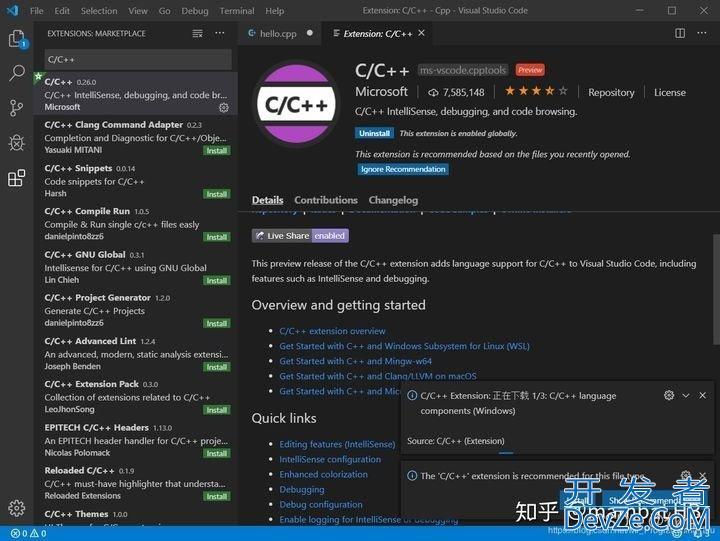Collapse the C/C++ download notification
Viewport: 720px width, 541px height.
[x=686, y=395]
